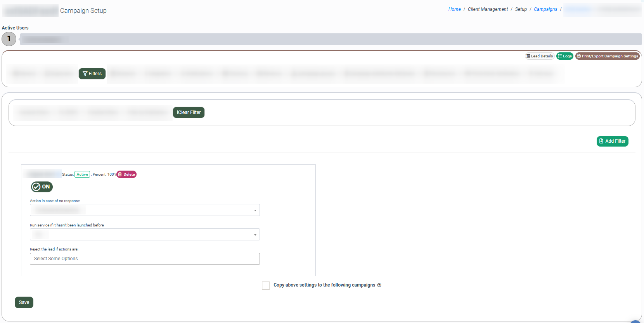This screenshot has height=323, width=644.
Task: Expand Action in case of no response dropdown
Action: [145, 210]
